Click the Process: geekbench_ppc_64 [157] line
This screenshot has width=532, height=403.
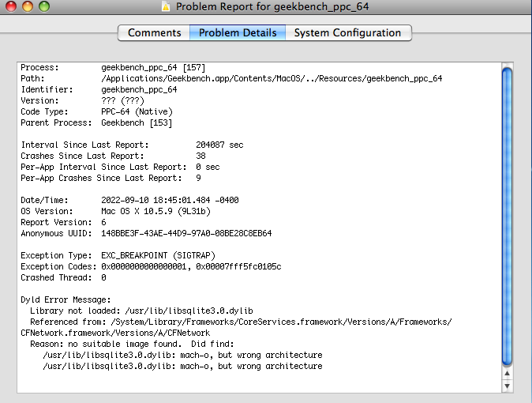coord(113,68)
